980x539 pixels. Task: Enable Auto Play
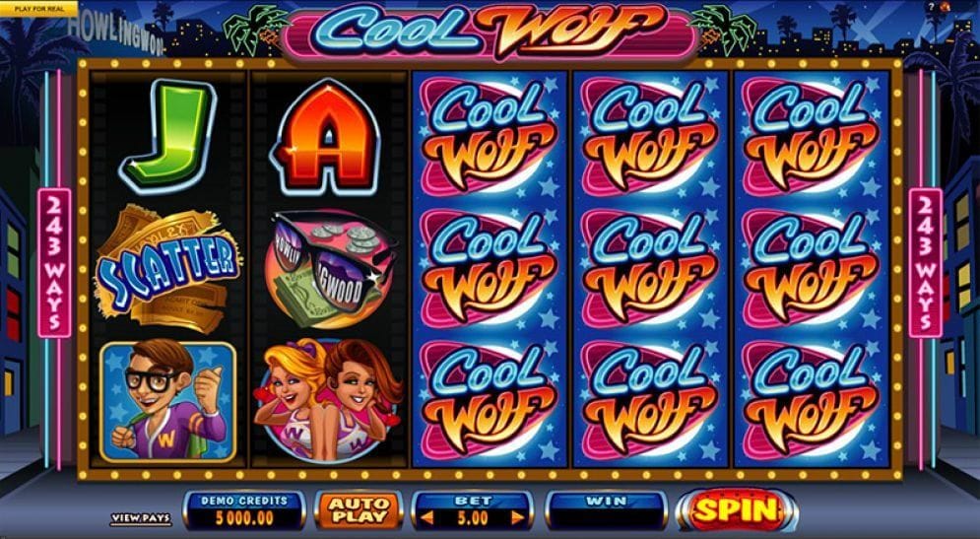click(359, 509)
